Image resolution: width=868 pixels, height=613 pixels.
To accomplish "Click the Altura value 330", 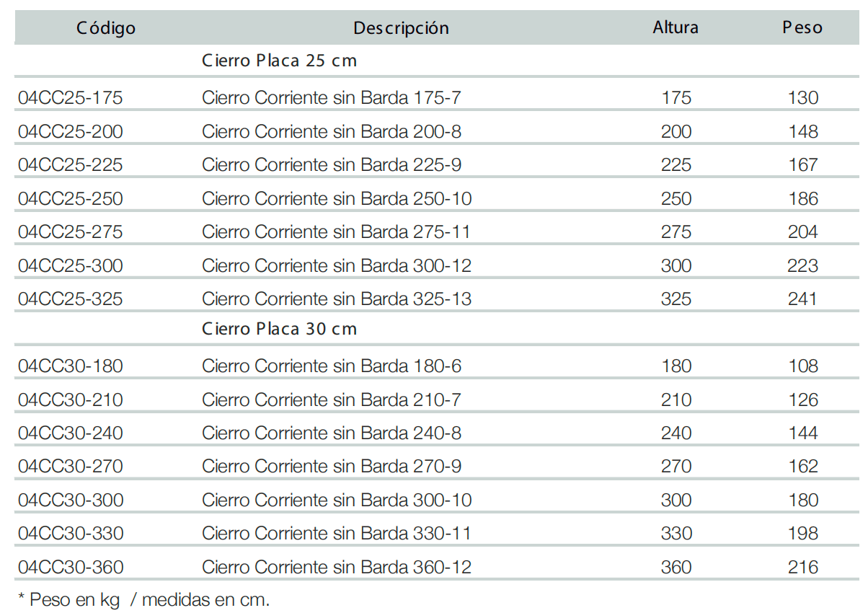I will [676, 534].
